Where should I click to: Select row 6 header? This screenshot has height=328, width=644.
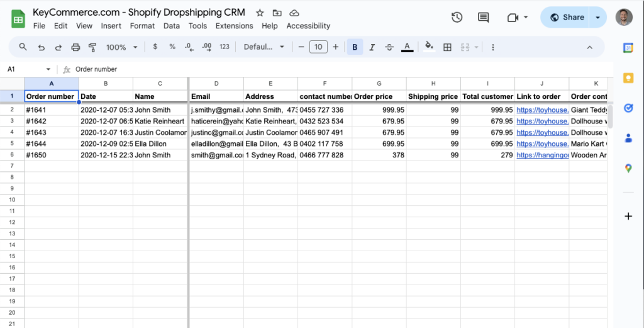12,154
